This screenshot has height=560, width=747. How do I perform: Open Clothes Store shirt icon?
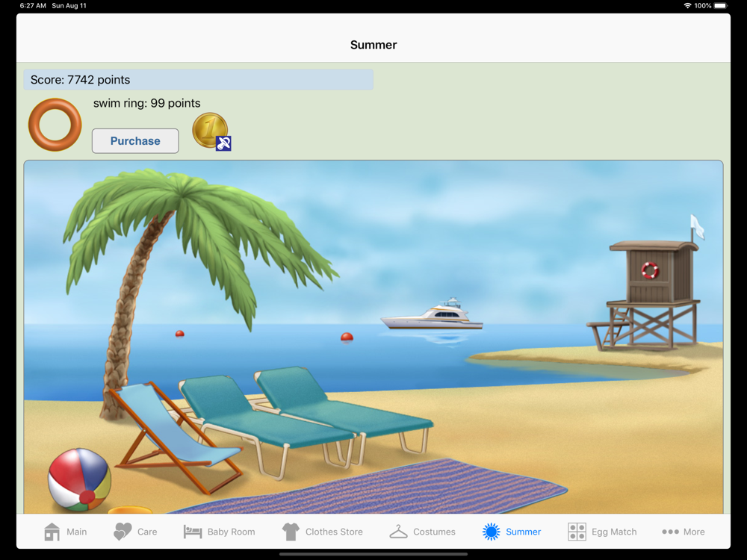(291, 532)
